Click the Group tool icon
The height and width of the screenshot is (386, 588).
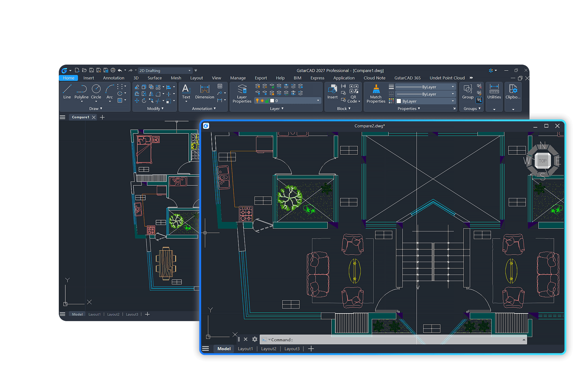(x=468, y=92)
